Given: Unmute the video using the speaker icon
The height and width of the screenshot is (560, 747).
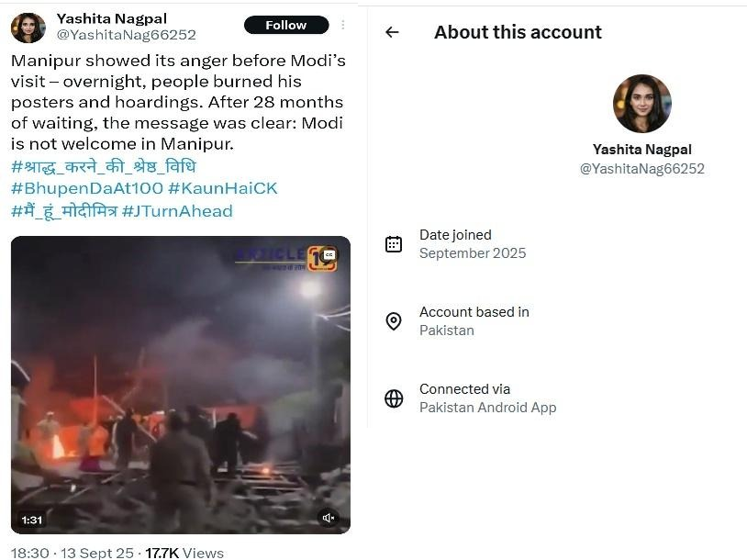Looking at the screenshot, I should pos(329,519).
